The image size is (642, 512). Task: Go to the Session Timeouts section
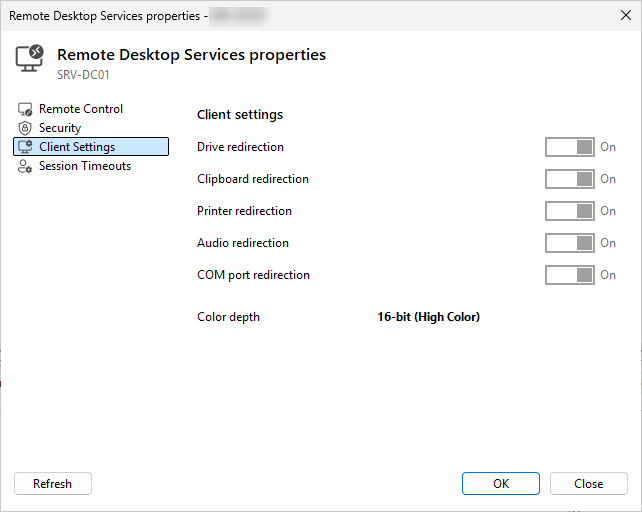click(x=91, y=166)
